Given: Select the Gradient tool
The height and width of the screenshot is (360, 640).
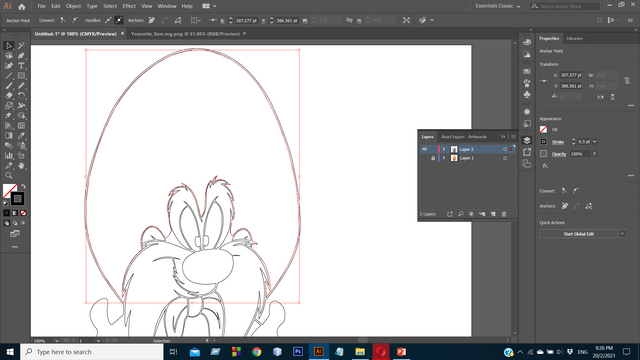Looking at the screenshot, I should [x=9, y=136].
